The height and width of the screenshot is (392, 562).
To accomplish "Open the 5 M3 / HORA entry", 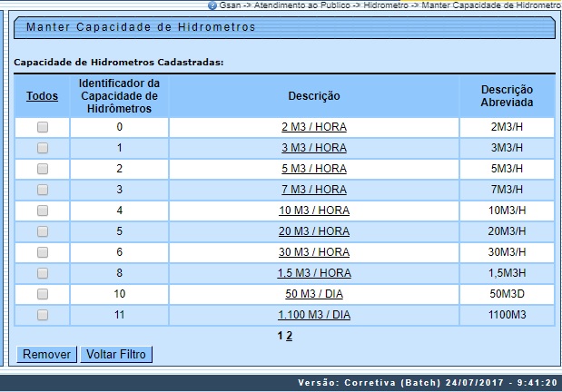I will tap(314, 169).
